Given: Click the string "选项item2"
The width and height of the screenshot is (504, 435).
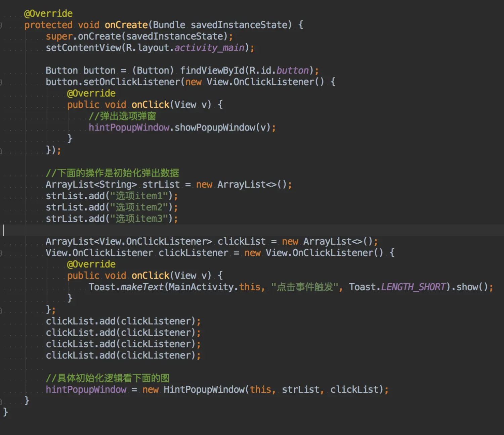Looking at the screenshot, I should pos(139,207).
